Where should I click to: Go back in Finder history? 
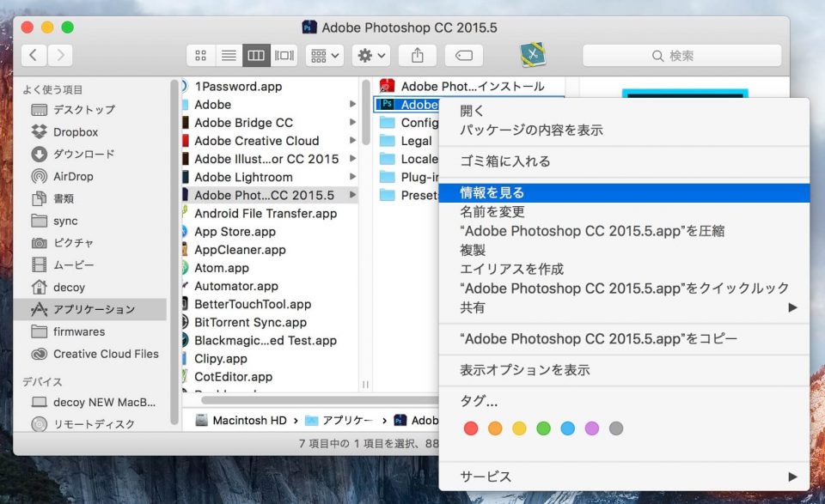pos(34,55)
